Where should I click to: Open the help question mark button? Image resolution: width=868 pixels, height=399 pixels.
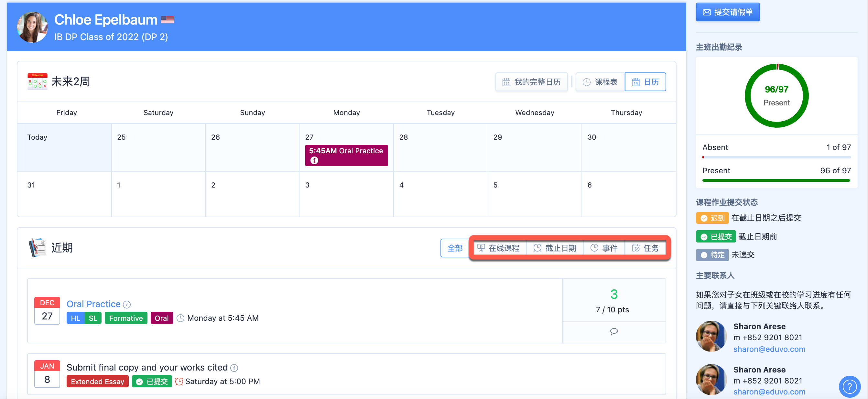click(850, 386)
